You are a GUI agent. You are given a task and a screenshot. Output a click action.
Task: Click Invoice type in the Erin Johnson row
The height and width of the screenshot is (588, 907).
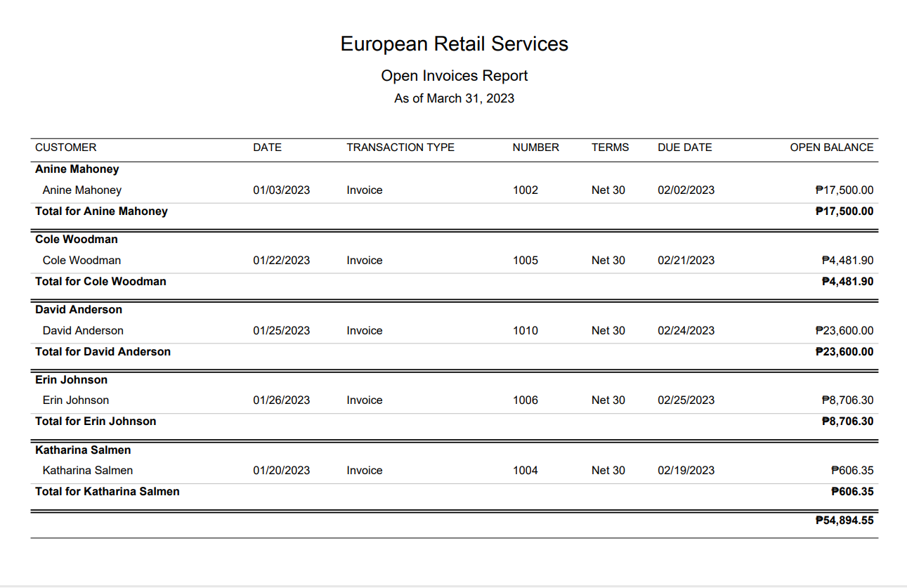click(x=365, y=400)
